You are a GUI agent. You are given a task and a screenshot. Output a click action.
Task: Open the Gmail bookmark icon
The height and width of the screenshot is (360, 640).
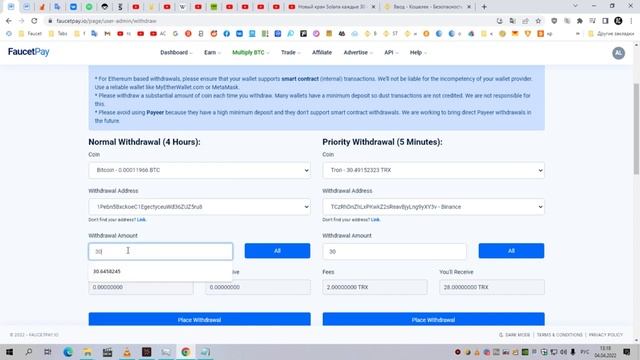107,34
